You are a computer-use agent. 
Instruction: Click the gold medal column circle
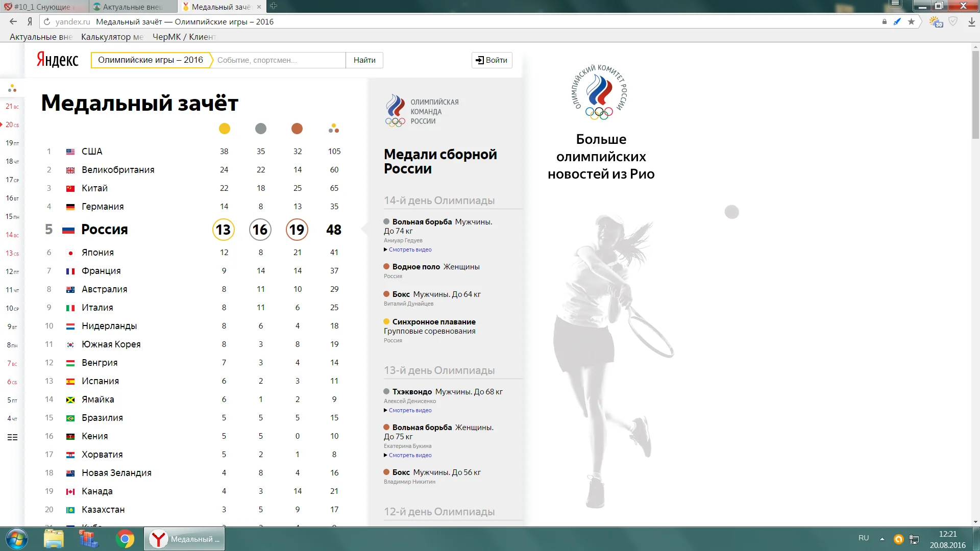pyautogui.click(x=224, y=129)
